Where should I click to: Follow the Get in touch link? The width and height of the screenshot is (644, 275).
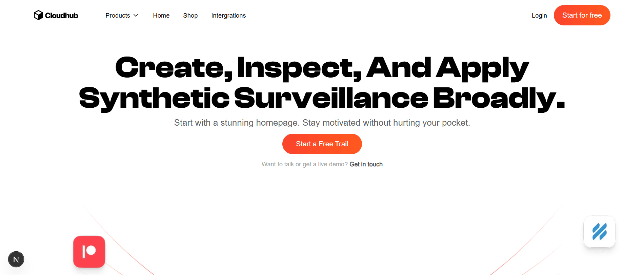366,164
